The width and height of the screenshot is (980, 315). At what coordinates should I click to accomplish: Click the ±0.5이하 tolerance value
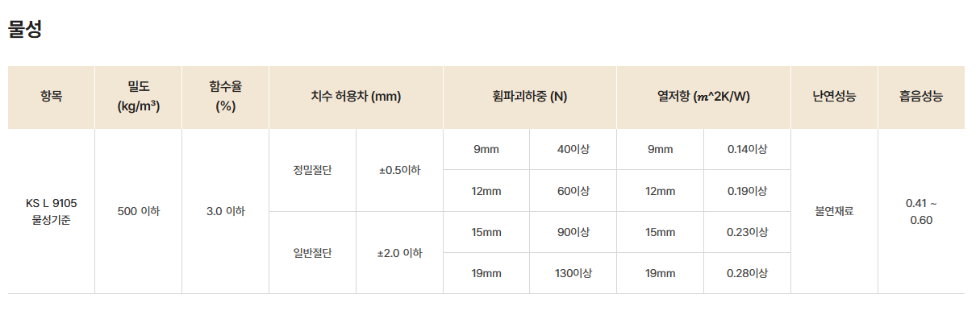pos(399,170)
